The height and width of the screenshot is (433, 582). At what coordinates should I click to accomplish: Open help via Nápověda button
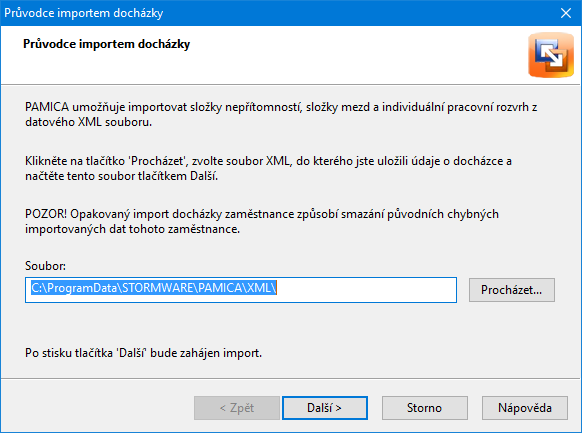pyautogui.click(x=524, y=408)
